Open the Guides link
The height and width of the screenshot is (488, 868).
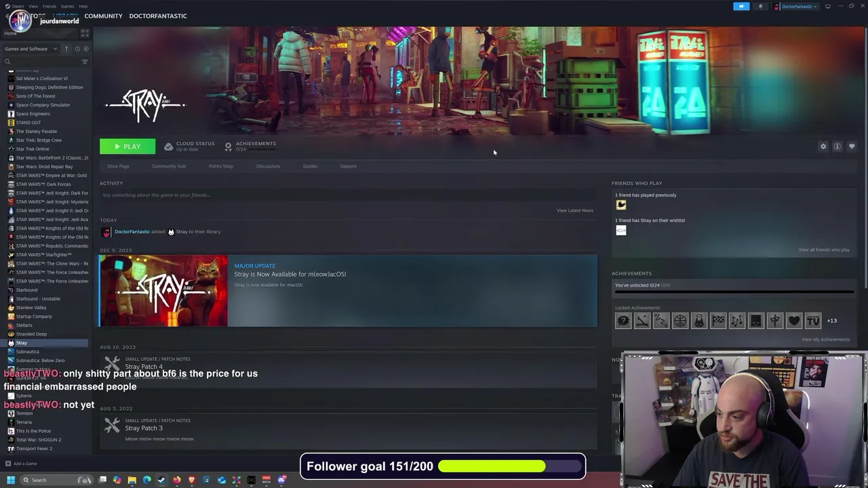[x=310, y=166]
